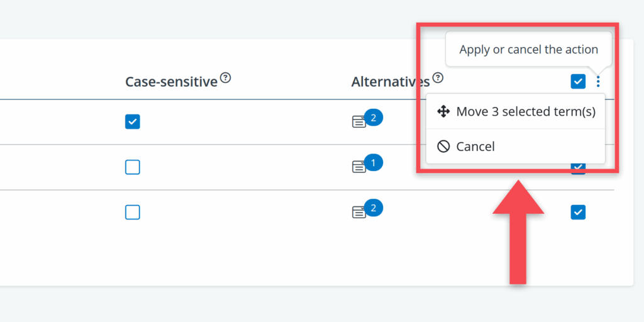644x322 pixels.
Task: Enable Case-sensitive in the third row
Action: 132,213
